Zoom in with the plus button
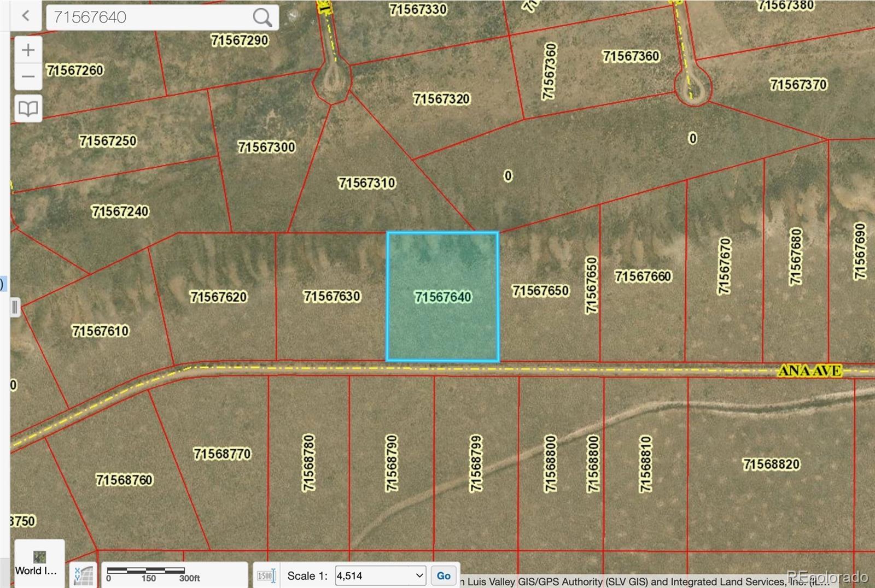 (28, 50)
